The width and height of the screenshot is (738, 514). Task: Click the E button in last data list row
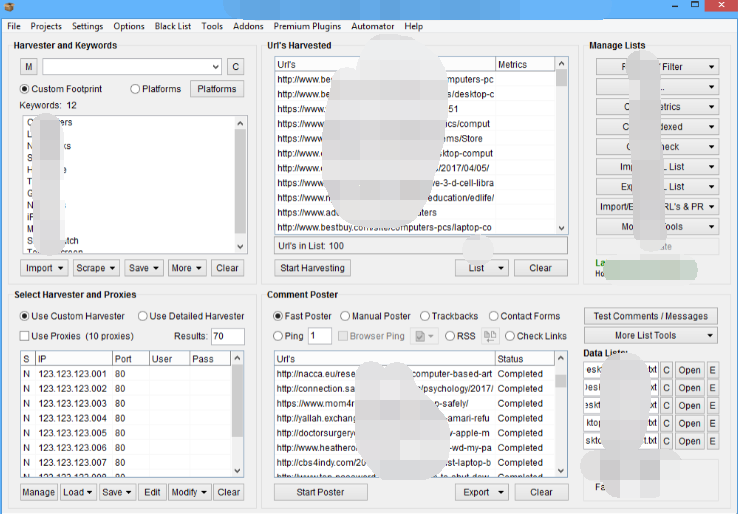pos(713,441)
